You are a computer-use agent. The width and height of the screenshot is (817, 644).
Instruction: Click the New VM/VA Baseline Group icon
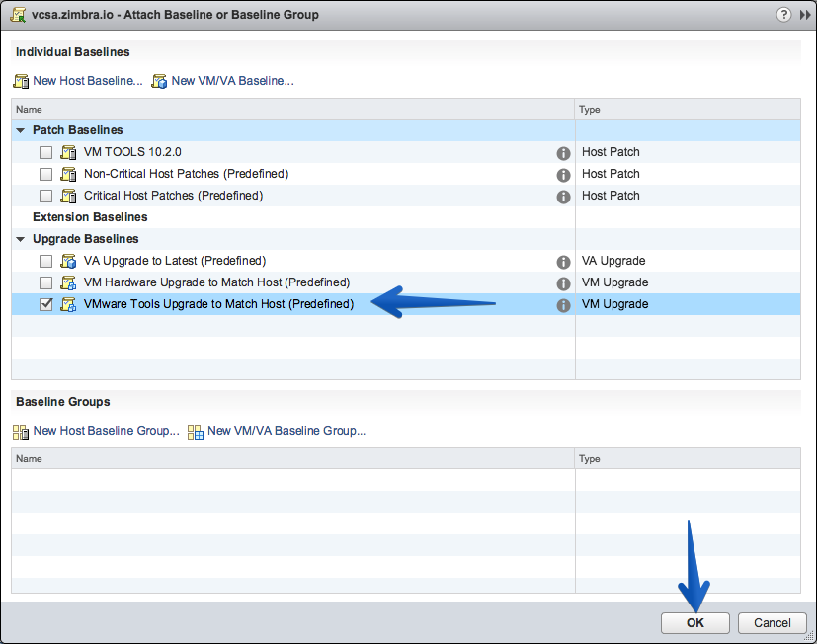click(x=196, y=432)
